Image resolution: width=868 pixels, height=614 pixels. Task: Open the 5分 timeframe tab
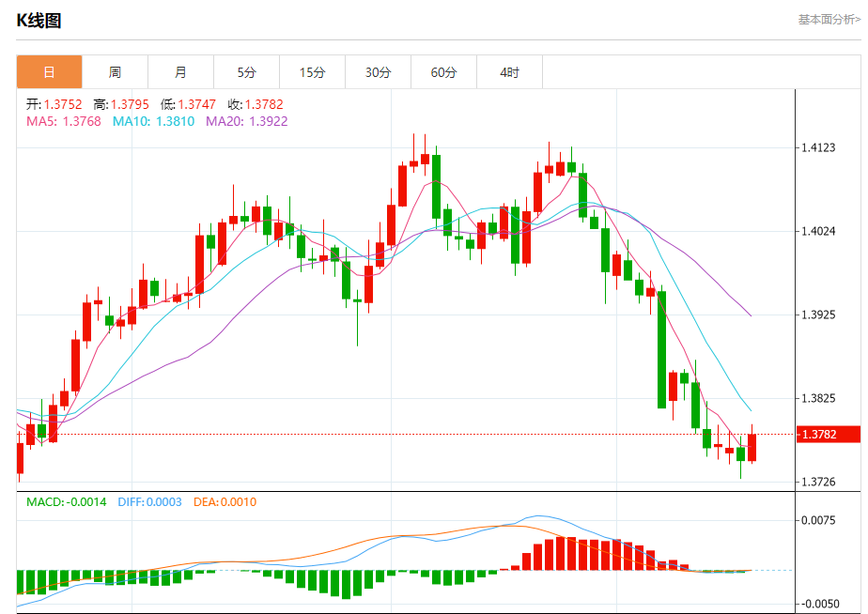(246, 72)
